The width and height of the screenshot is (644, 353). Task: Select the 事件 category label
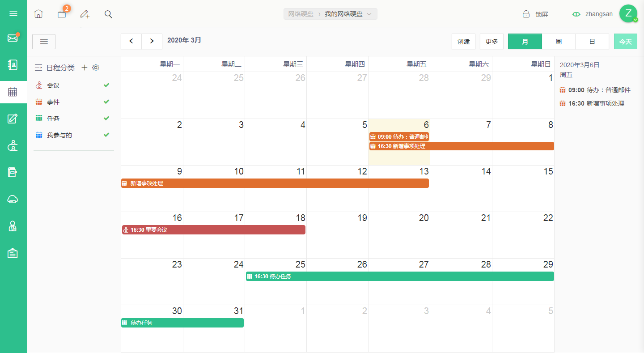pyautogui.click(x=53, y=102)
